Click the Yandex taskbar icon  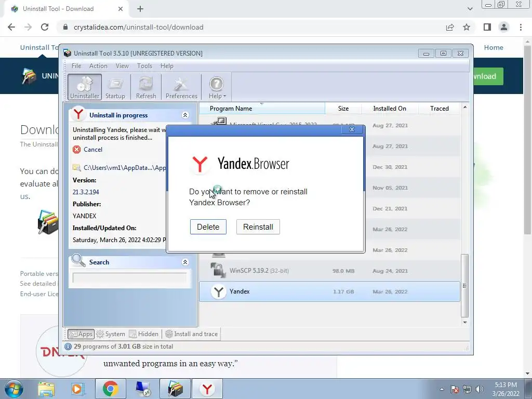point(207,389)
